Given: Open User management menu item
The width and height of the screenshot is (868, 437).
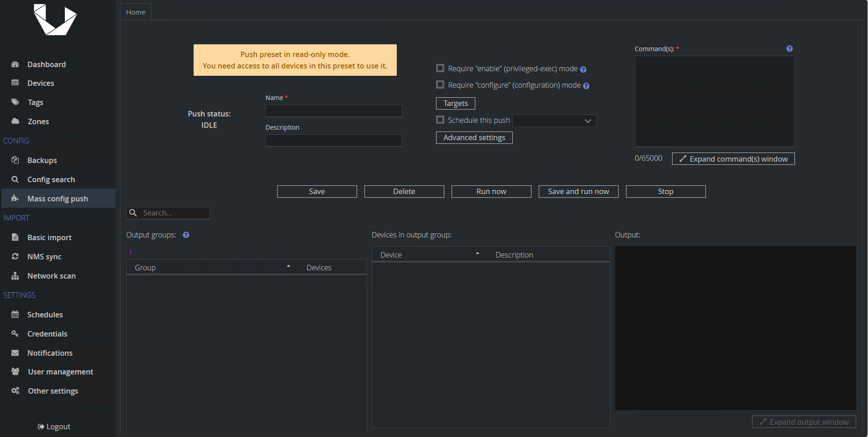Looking at the screenshot, I should click(x=61, y=372).
